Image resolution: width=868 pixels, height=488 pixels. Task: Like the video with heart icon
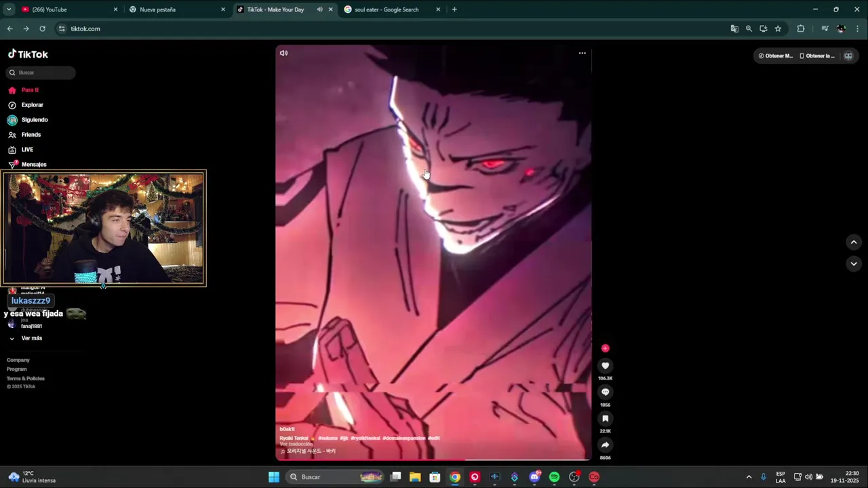606,366
